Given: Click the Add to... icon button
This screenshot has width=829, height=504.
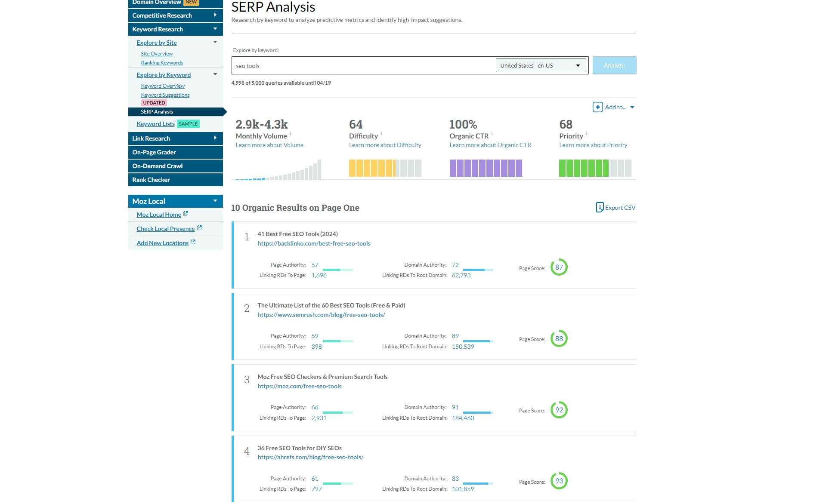Looking at the screenshot, I should coord(598,107).
